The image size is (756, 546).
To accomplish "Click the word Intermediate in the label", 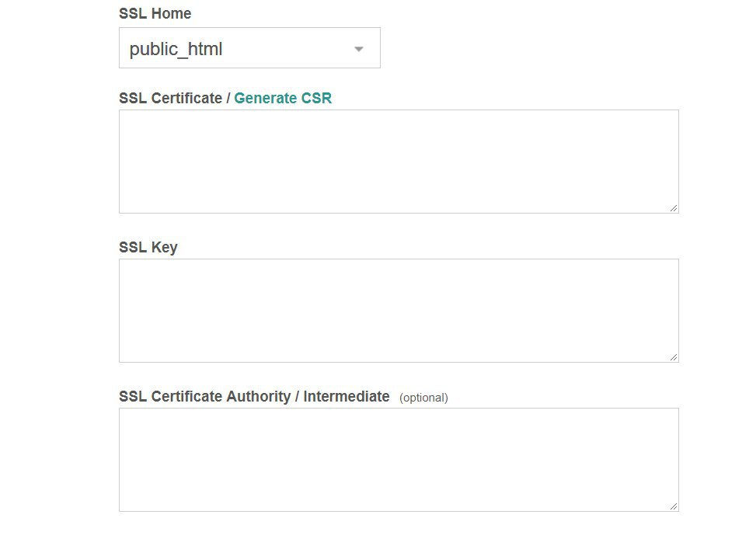I will [x=347, y=396].
